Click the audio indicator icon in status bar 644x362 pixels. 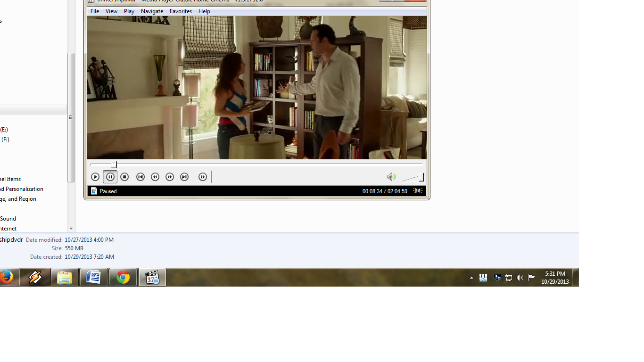[418, 191]
